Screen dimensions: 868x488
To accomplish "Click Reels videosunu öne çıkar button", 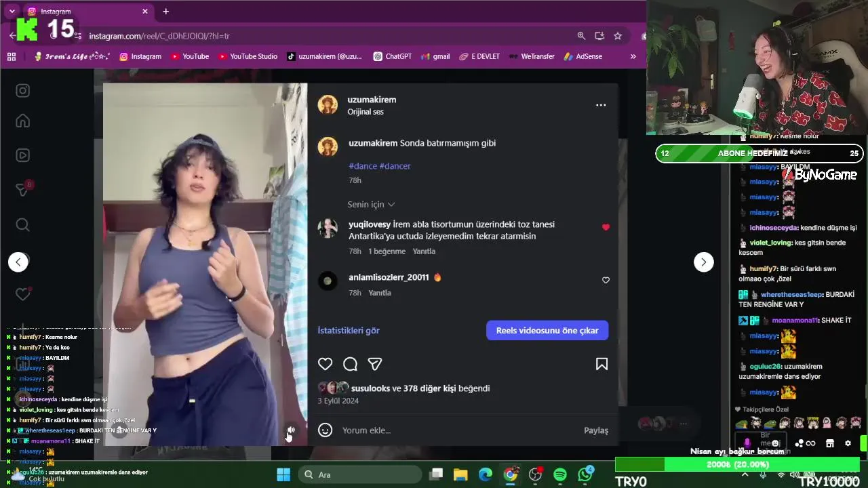I will click(x=547, y=330).
